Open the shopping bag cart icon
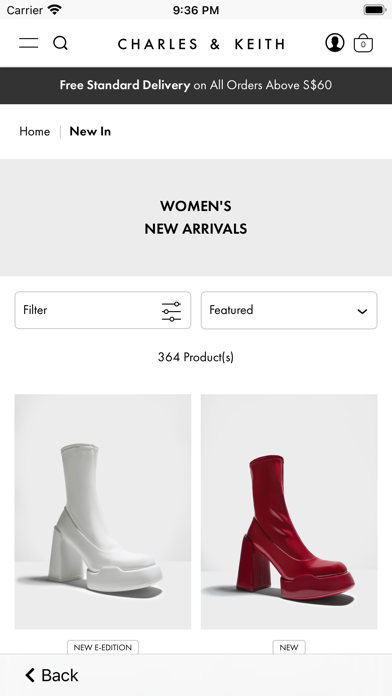The image size is (392, 696). (x=363, y=43)
